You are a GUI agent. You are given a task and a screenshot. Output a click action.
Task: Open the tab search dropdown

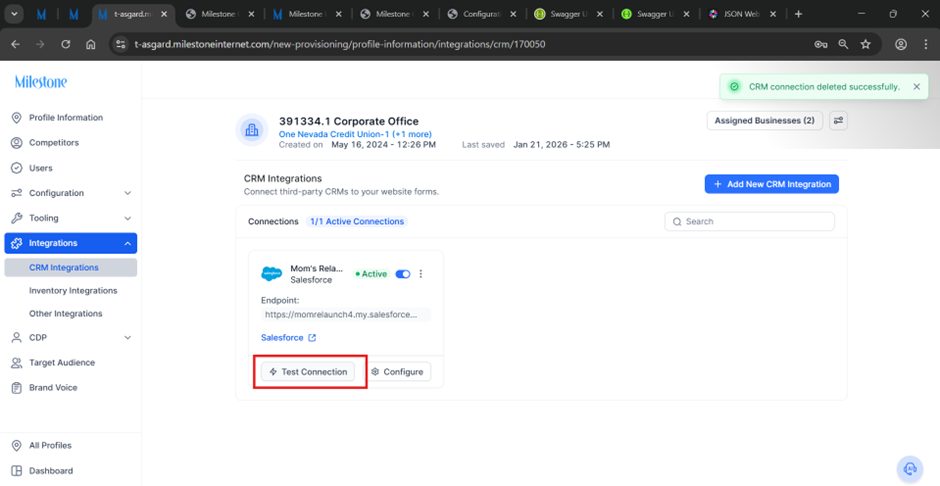pos(14,14)
